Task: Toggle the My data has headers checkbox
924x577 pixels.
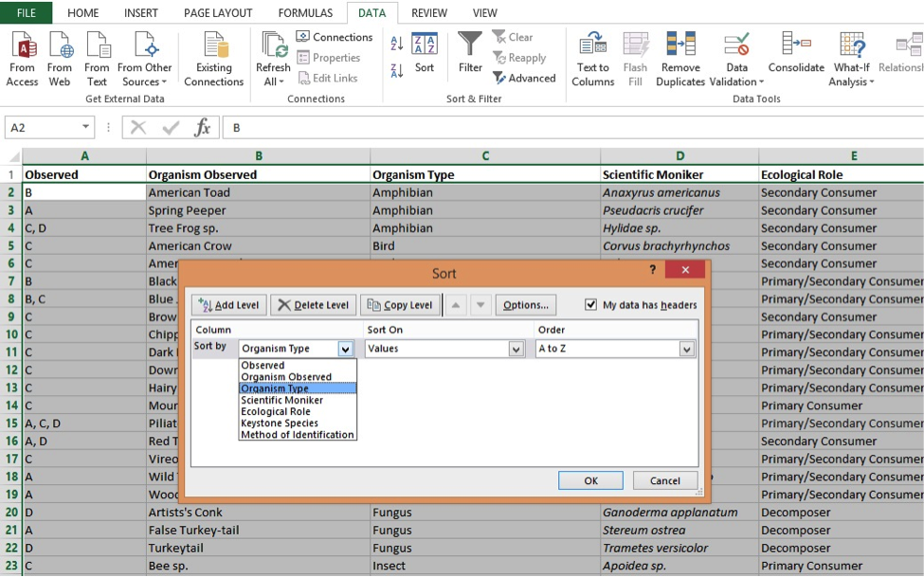Action: click(592, 305)
